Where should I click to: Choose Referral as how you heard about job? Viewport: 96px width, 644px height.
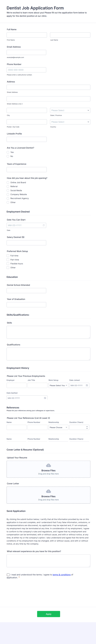(x=8, y=186)
